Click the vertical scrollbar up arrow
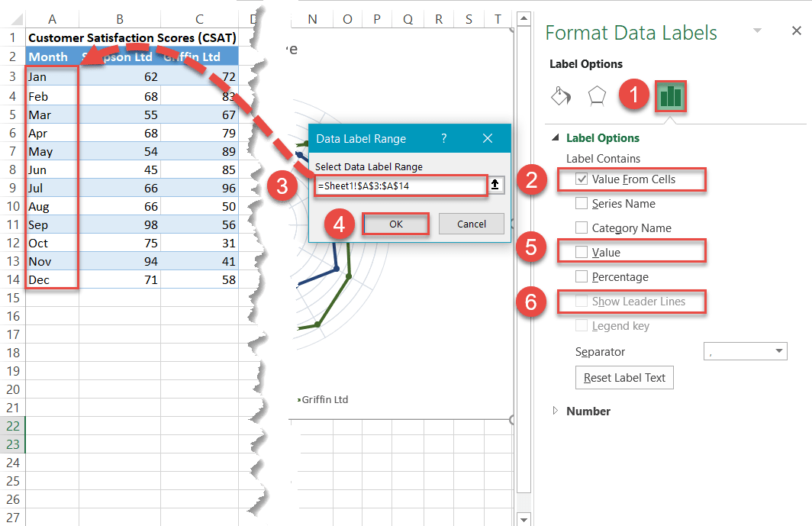The image size is (812, 526). (x=524, y=18)
